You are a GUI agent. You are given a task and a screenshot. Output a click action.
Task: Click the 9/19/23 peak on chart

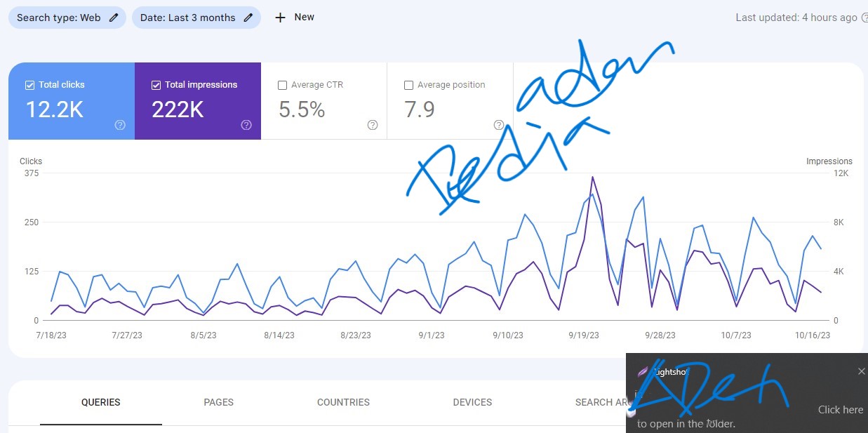(592, 178)
